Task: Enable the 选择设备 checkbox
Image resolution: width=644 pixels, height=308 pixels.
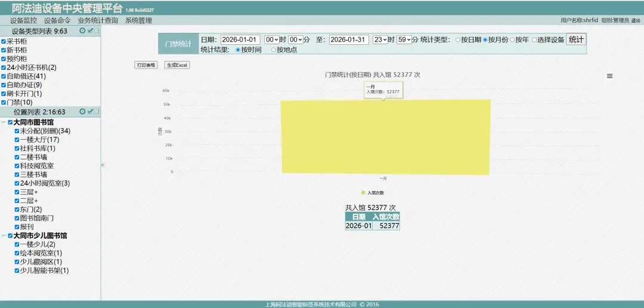Action: 534,40
